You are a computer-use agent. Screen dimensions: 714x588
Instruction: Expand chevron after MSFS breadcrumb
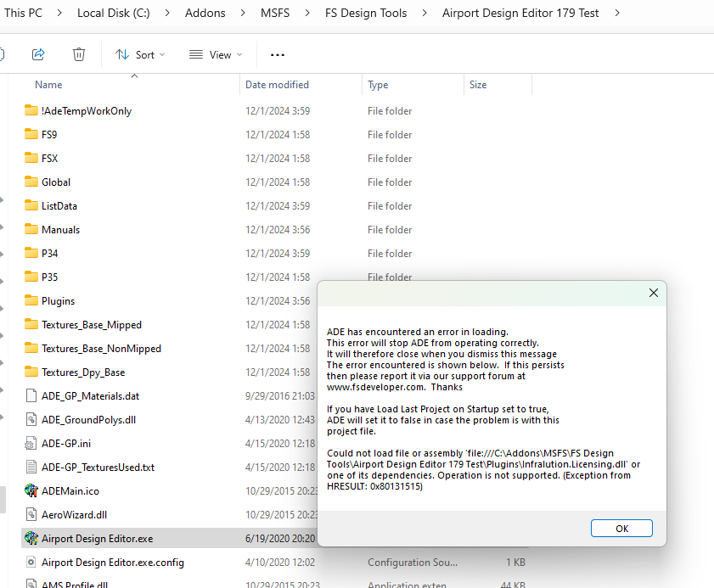click(307, 13)
